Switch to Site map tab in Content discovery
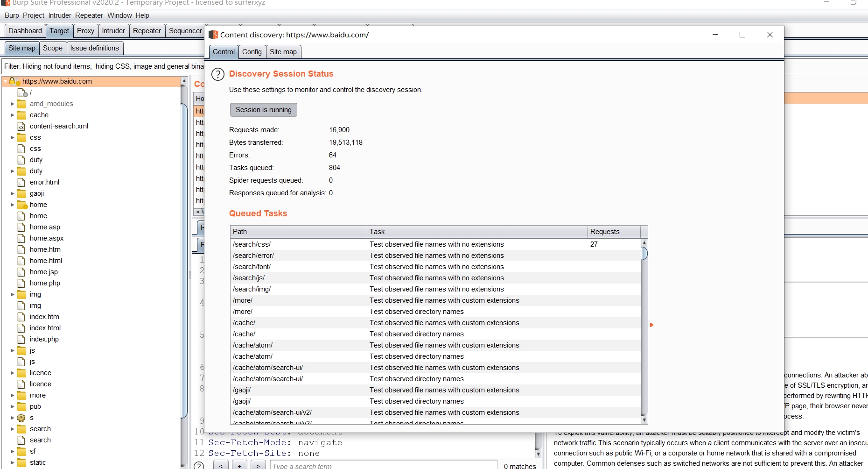The image size is (868, 469). 283,52
